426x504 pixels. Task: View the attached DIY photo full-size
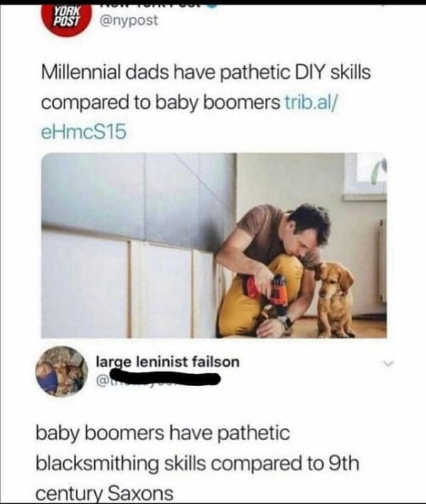coord(214,245)
